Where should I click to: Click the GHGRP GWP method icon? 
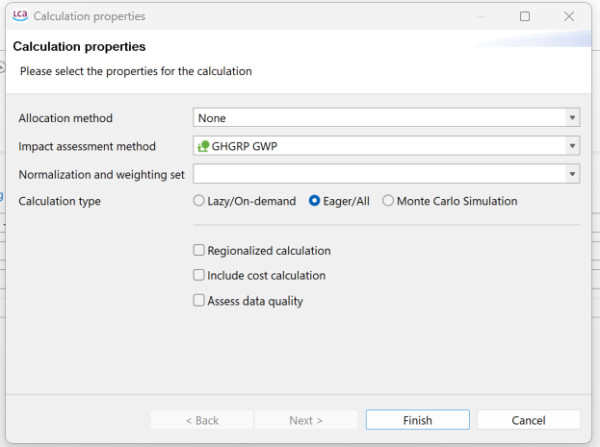pyautogui.click(x=203, y=146)
